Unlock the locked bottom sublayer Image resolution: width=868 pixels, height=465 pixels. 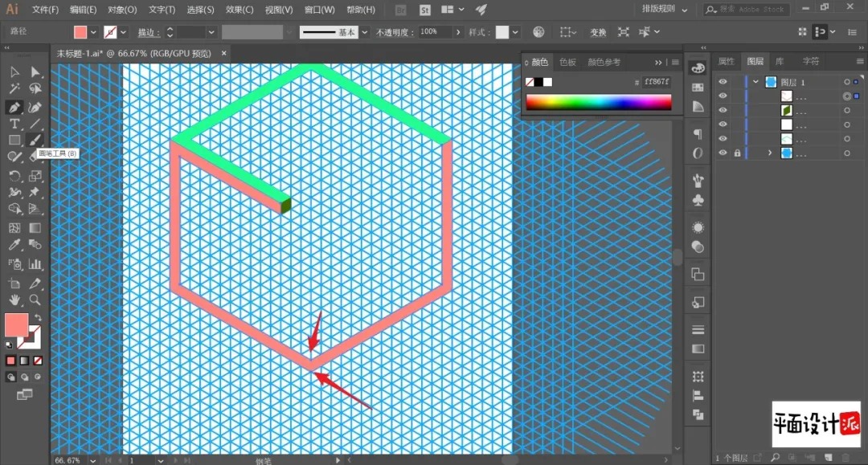tap(737, 153)
